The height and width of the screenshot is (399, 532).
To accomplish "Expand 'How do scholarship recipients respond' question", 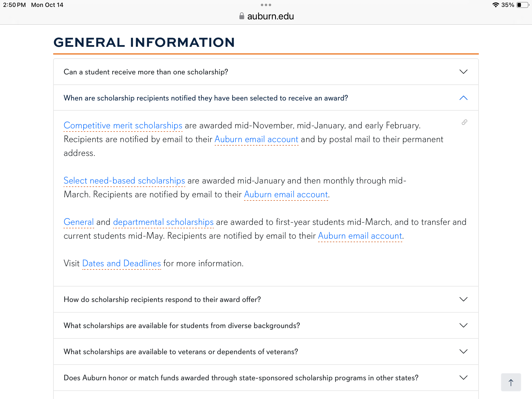I will [266, 299].
